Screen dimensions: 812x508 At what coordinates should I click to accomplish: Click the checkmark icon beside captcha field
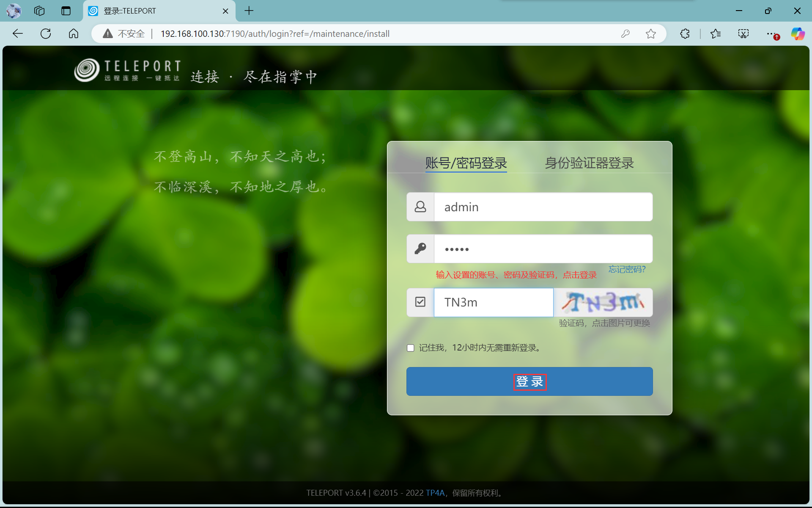[x=420, y=302]
